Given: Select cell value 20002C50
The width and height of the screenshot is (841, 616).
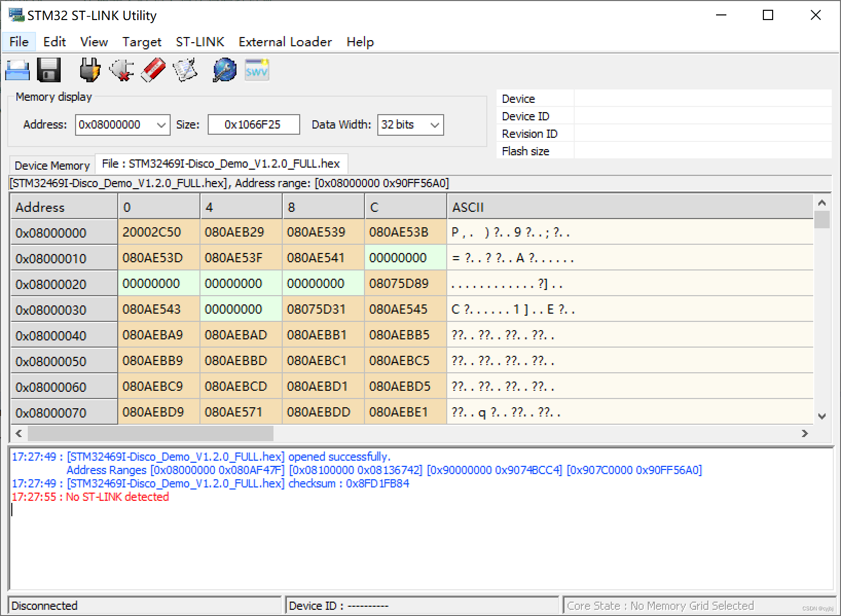Looking at the screenshot, I should point(159,232).
